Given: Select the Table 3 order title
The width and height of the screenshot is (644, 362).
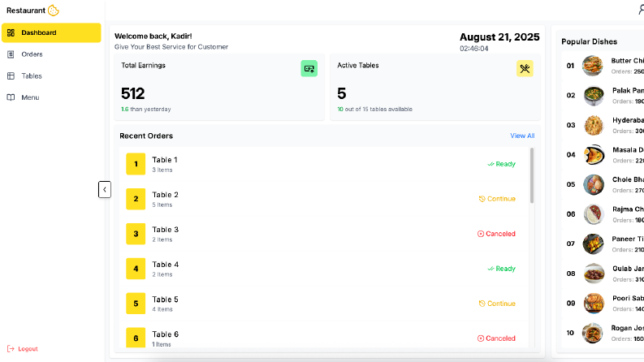Looking at the screenshot, I should point(166,230).
